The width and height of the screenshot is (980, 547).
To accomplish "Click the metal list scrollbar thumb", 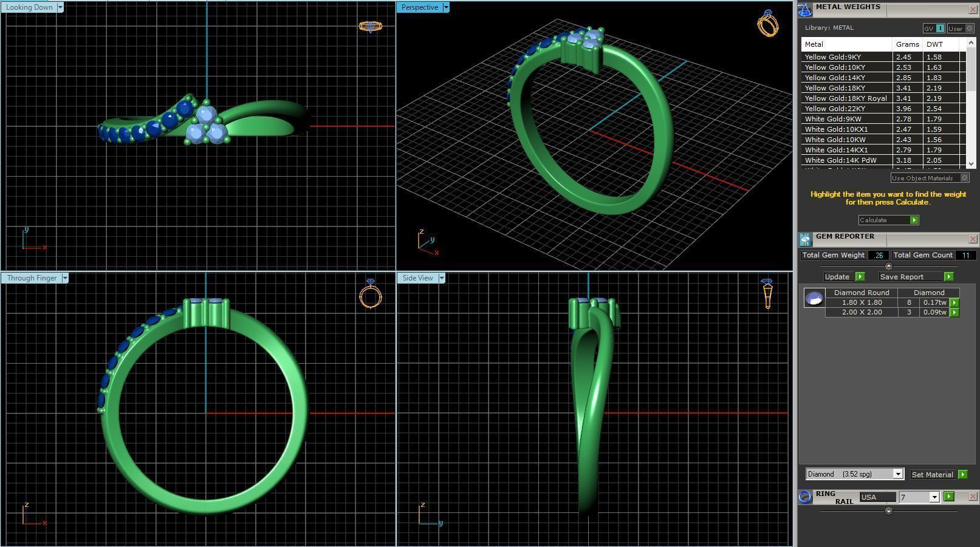I will click(971, 69).
